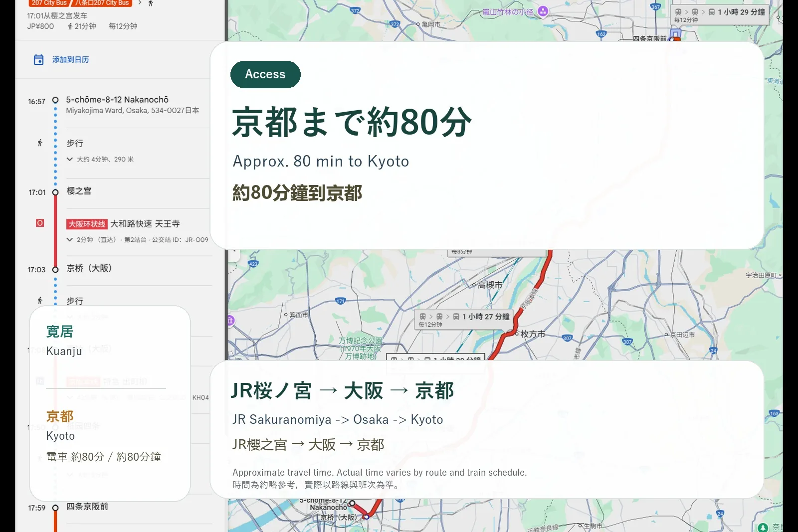The width and height of the screenshot is (798, 532).
Task: Select the 1 小時 29 分鐘 route bubble
Action: coord(720,15)
